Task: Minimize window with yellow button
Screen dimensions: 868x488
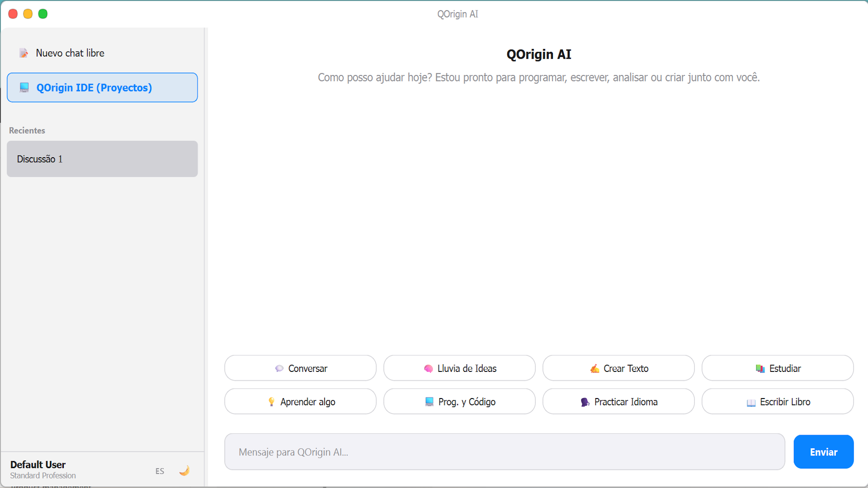Action: pyautogui.click(x=28, y=14)
